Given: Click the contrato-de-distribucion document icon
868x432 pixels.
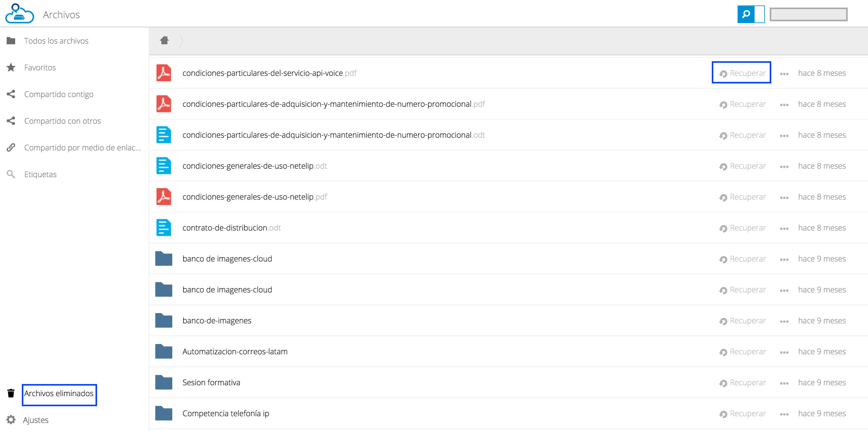Looking at the screenshot, I should [164, 228].
